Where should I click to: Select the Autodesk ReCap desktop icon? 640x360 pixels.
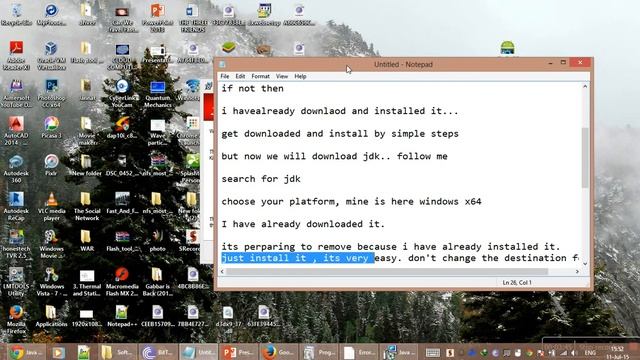[x=16, y=207]
